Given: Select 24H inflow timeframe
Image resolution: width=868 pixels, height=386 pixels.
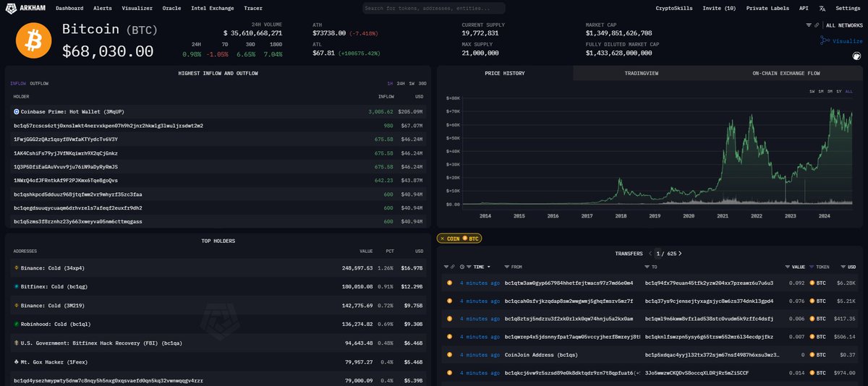Looking at the screenshot, I should coord(401,83).
